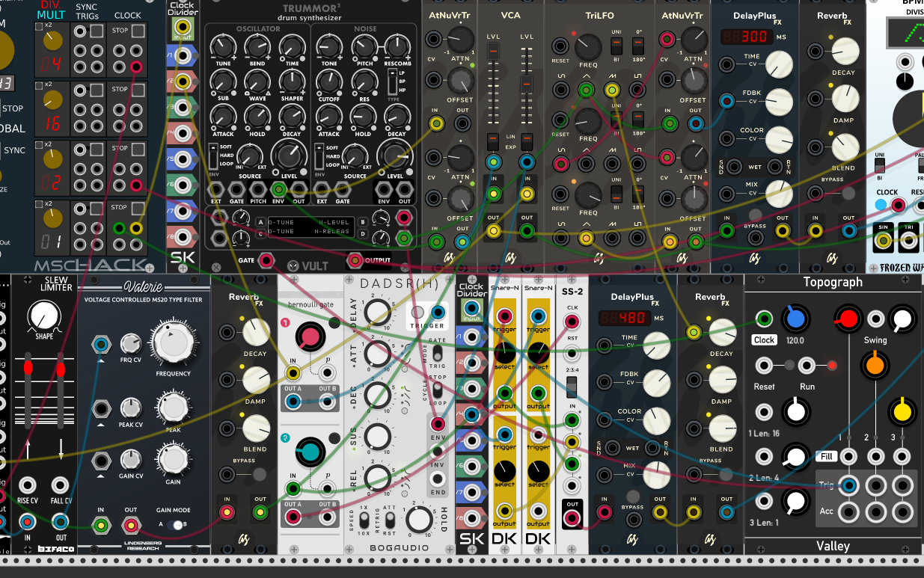Push the manual trigger button on DADSR(H)
This screenshot has height=578, width=924.
tap(418, 313)
